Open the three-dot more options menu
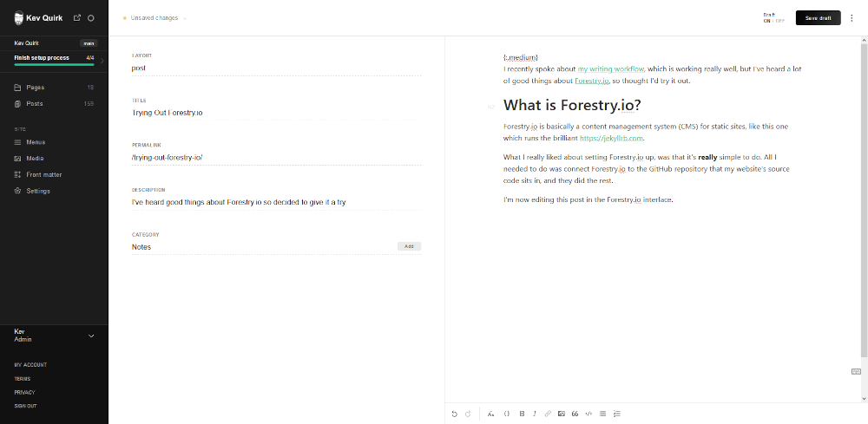The image size is (868, 424). pos(852,17)
